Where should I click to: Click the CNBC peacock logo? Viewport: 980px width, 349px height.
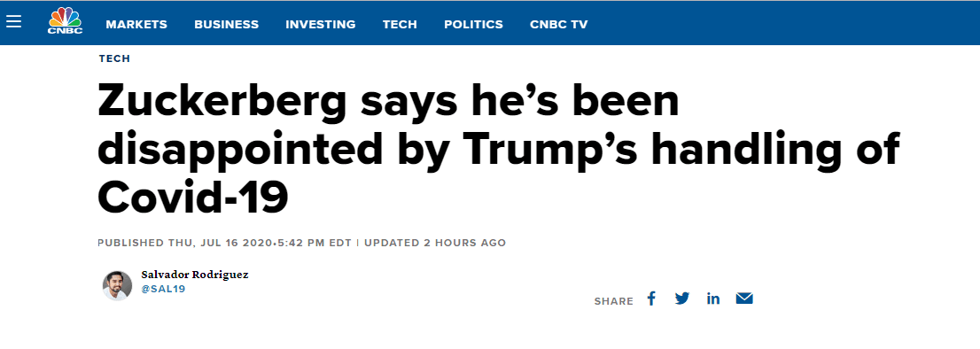point(66,21)
